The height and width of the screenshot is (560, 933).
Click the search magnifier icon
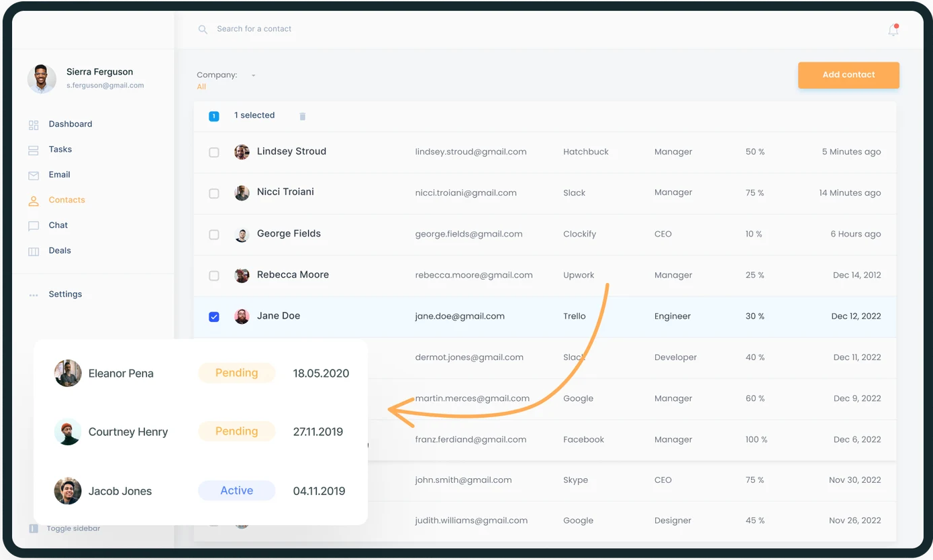[x=203, y=30]
